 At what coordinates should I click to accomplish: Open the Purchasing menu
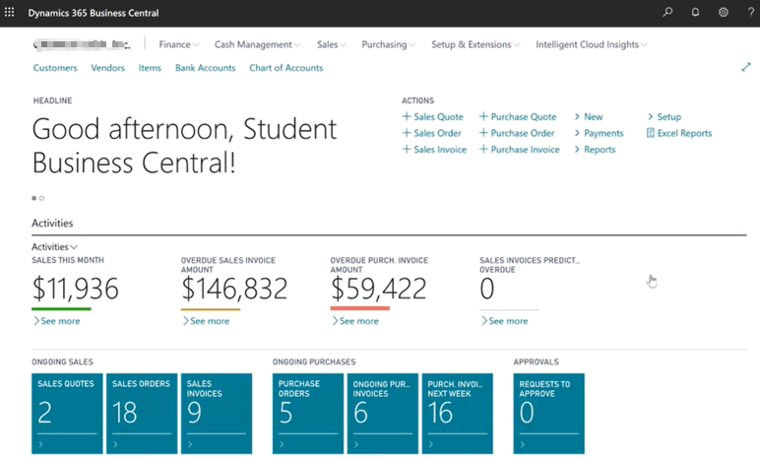coord(390,44)
